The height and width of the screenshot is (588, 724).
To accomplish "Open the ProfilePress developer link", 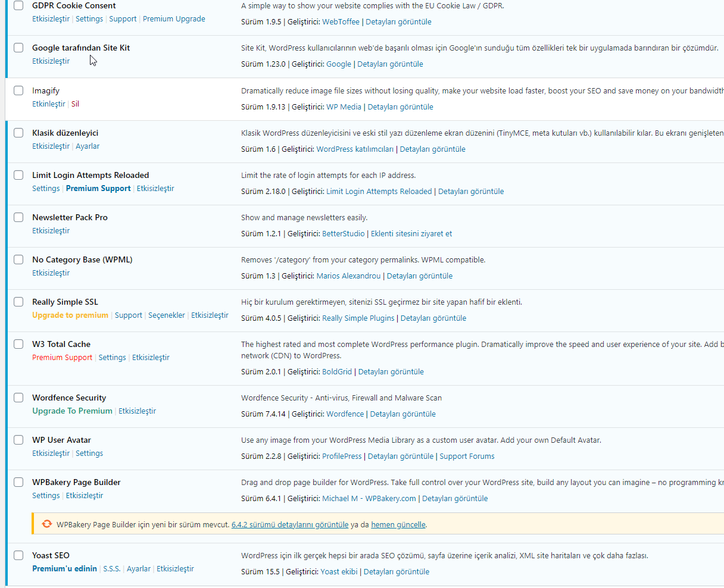I will [342, 456].
